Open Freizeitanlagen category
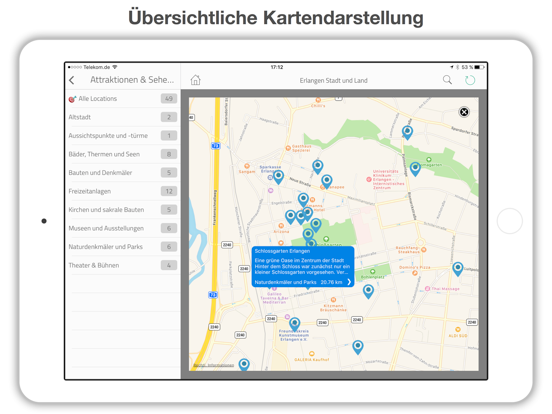 123,191
